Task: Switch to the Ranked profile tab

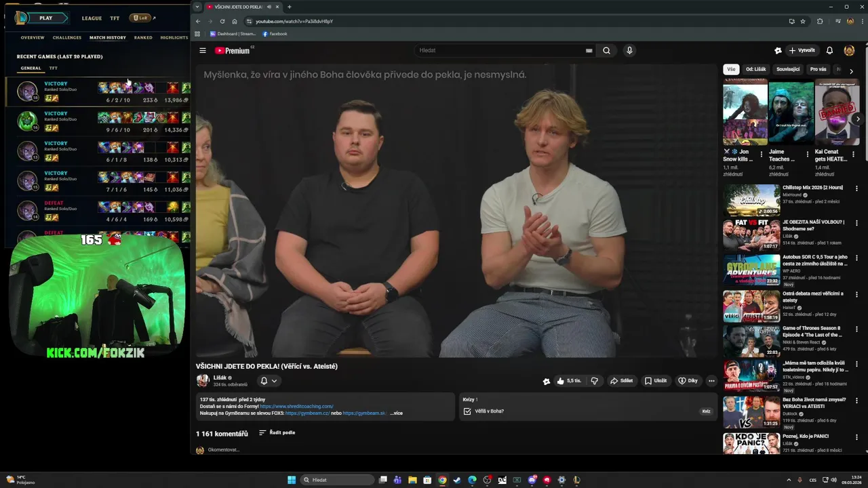Action: tap(143, 38)
